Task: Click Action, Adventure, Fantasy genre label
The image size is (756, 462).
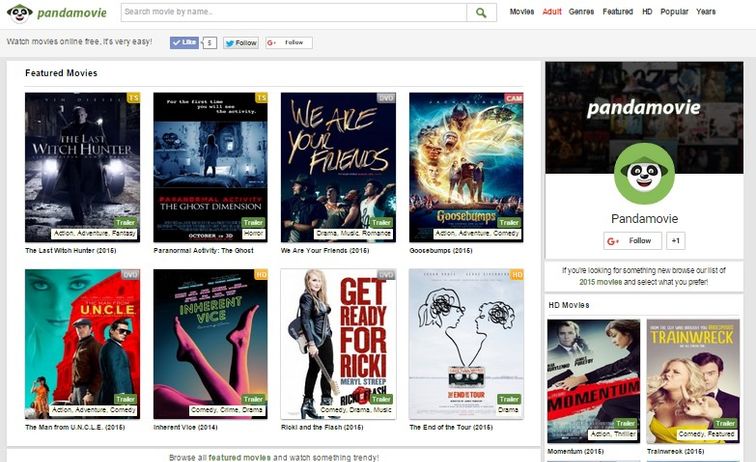Action: tap(94, 233)
